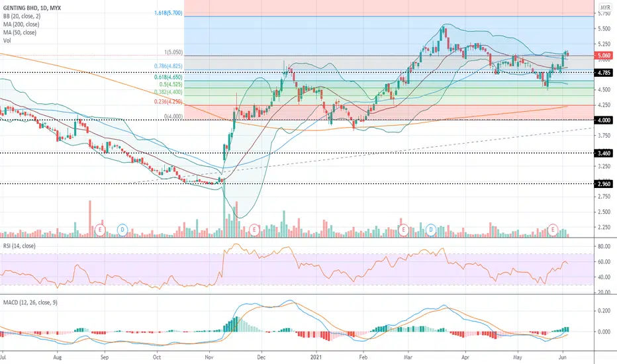
Task: Click the Jul label on time axis
Action: tap(3, 357)
